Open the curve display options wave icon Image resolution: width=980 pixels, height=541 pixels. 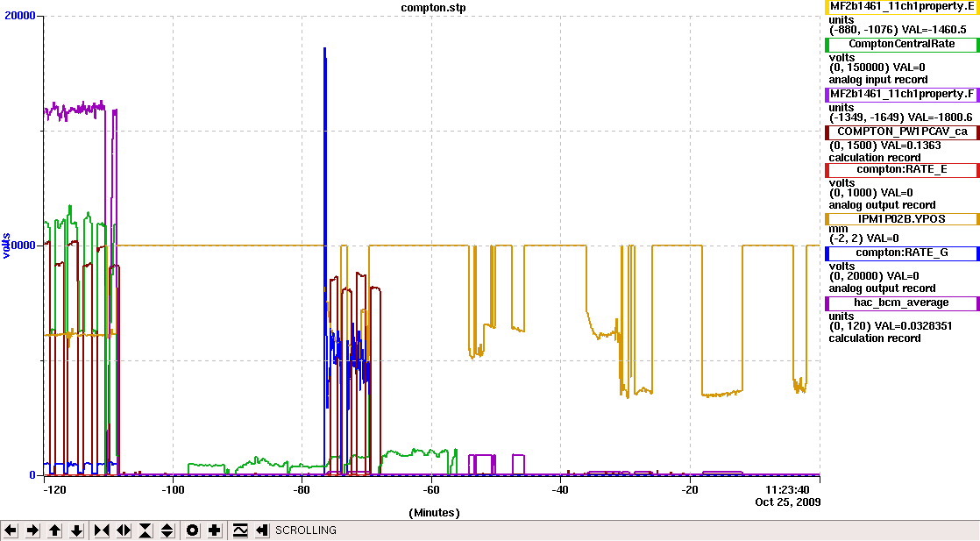click(240, 530)
